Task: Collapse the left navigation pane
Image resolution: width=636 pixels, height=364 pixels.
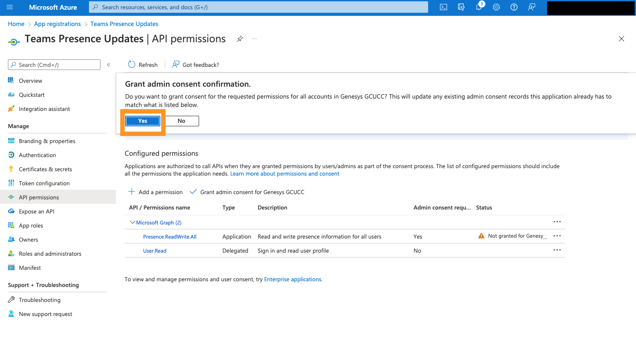Action: pos(108,64)
